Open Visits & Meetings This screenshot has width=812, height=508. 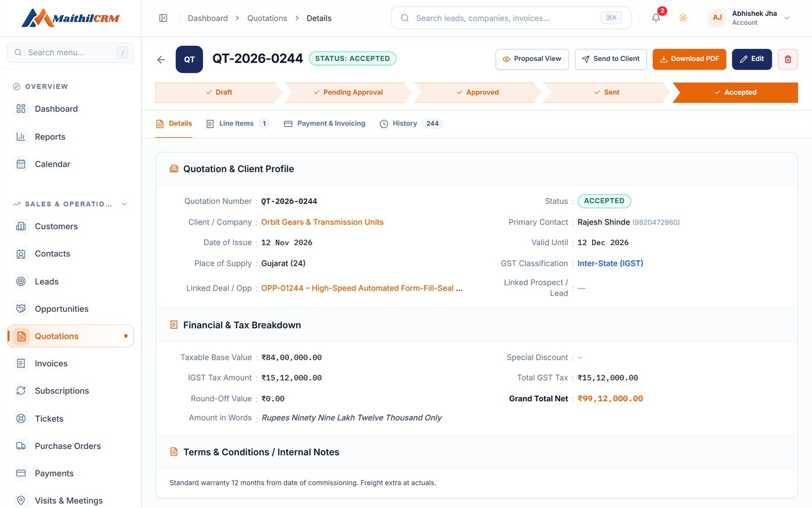[71, 500]
